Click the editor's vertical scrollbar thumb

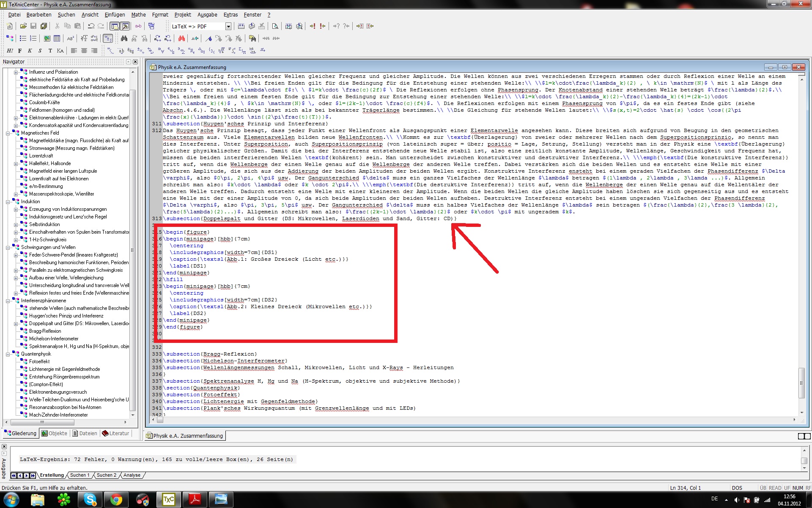(x=801, y=383)
